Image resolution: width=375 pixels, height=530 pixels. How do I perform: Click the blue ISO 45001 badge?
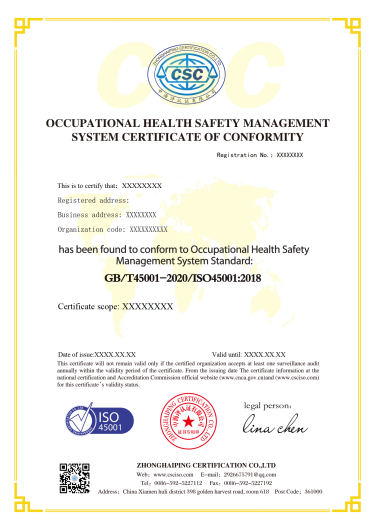(99, 420)
